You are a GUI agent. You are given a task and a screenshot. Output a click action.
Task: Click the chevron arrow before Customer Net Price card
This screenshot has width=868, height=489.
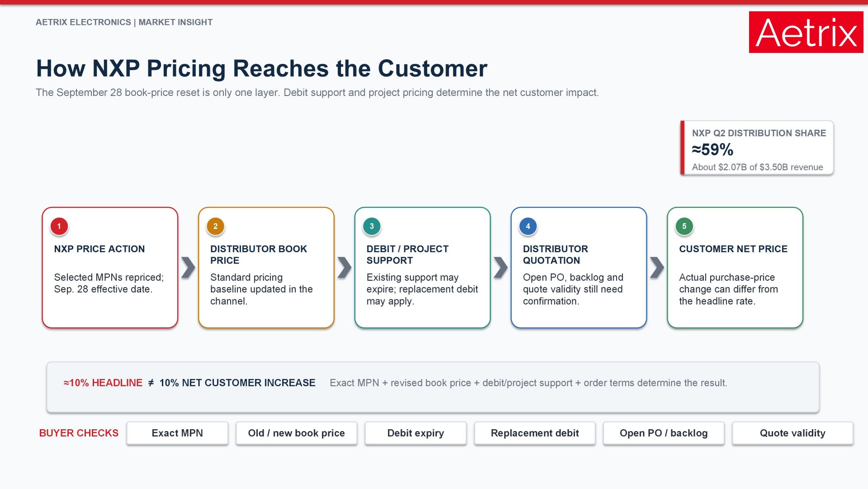tap(657, 267)
